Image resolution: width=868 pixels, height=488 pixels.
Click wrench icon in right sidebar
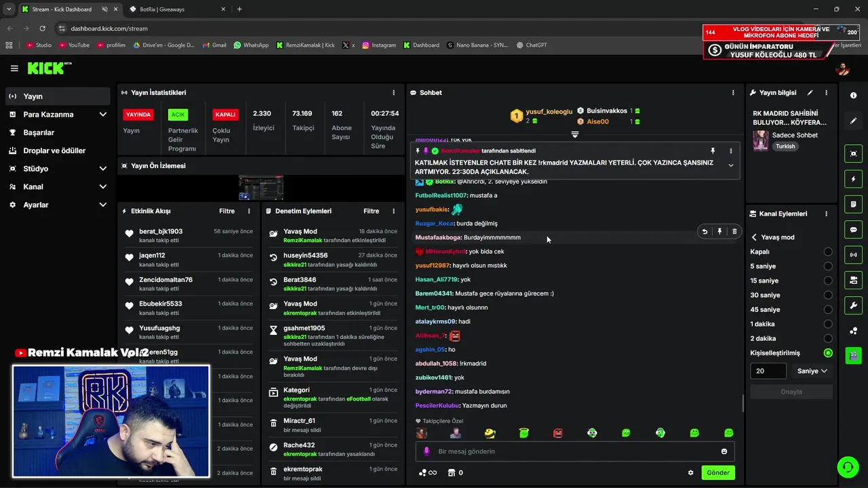pos(854,305)
